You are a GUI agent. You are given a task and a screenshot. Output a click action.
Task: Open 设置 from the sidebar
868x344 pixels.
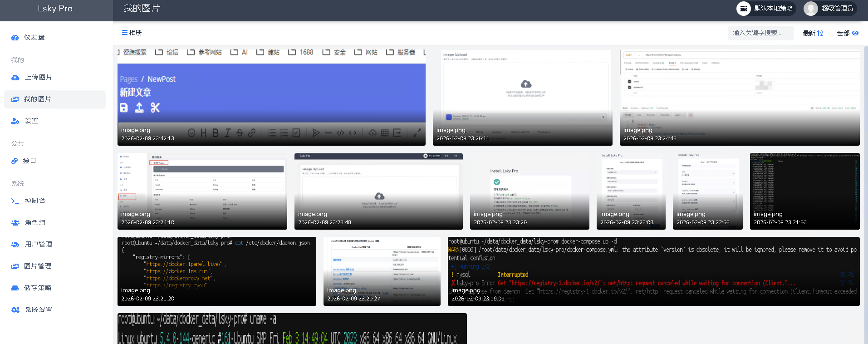click(31, 121)
